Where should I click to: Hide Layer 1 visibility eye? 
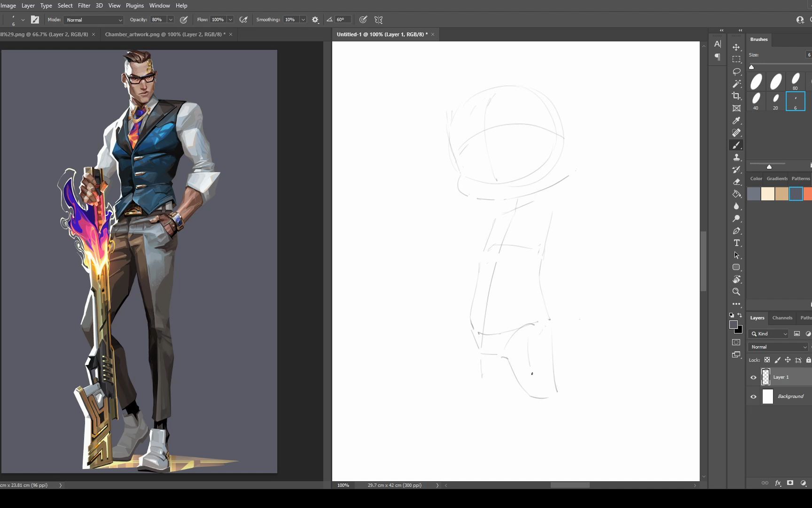753,377
